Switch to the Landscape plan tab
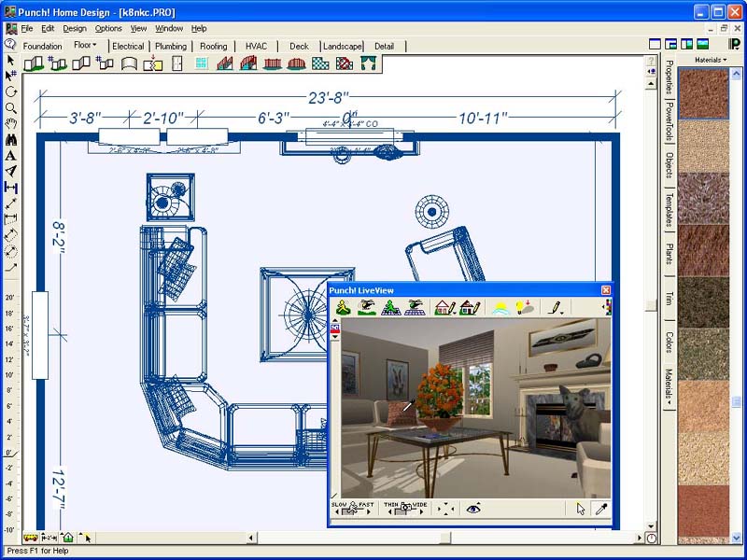Image resolution: width=747 pixels, height=560 pixels. [x=342, y=46]
